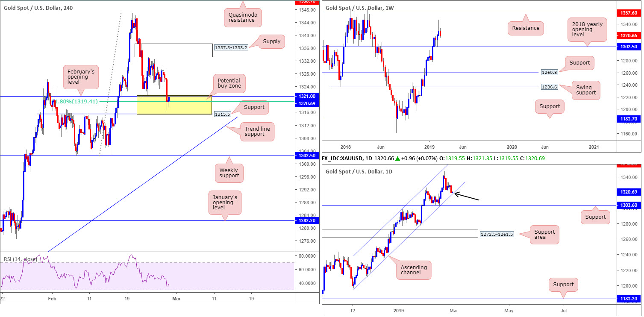Click the RSI (14, close) indicator title
Screen dimensions: 644x317
click(x=20, y=258)
